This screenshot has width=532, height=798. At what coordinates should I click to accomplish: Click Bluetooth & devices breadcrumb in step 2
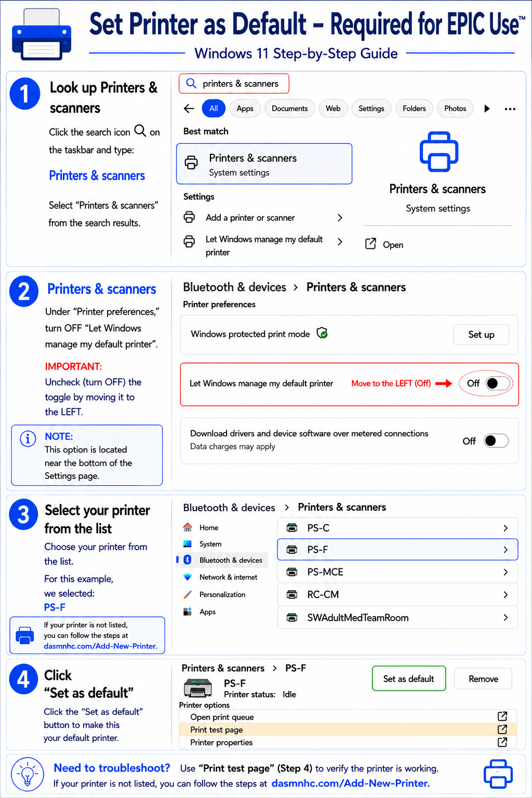coord(234,287)
